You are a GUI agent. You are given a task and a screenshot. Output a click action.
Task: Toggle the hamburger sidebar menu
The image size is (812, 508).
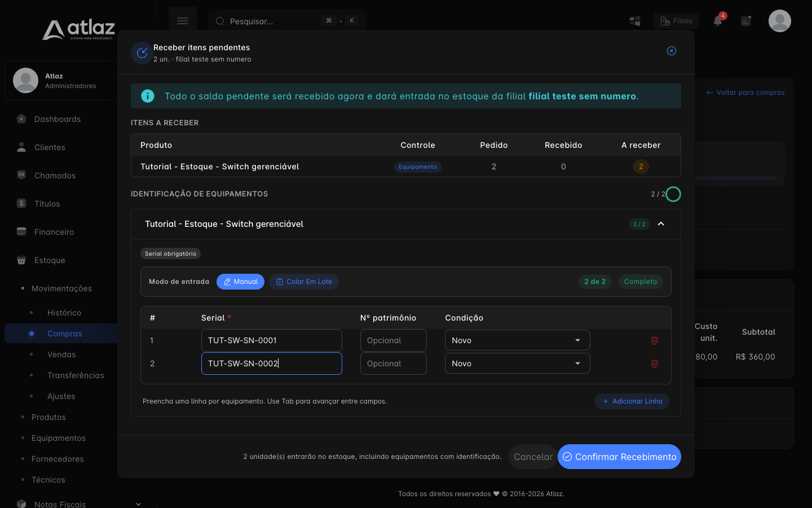(x=183, y=21)
